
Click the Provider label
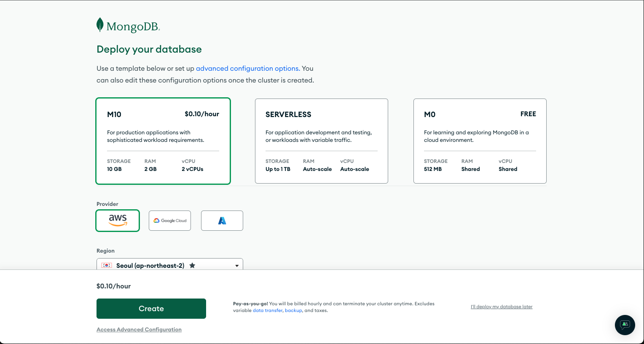point(107,204)
